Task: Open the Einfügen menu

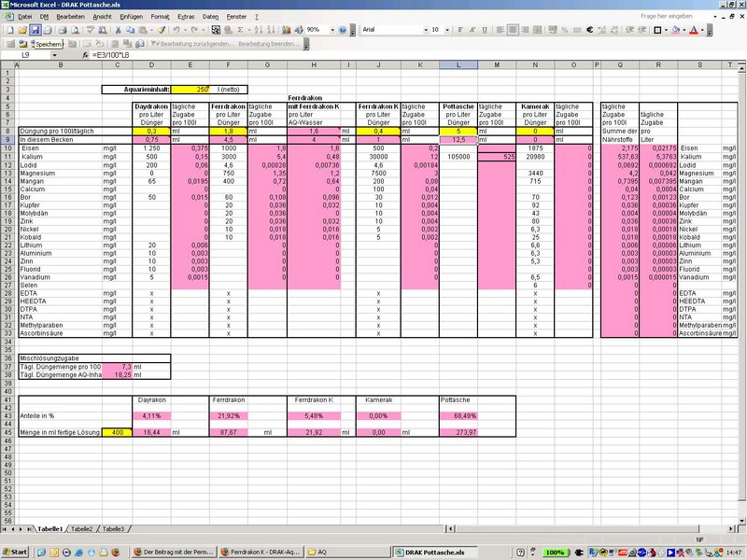Action: (x=132, y=17)
